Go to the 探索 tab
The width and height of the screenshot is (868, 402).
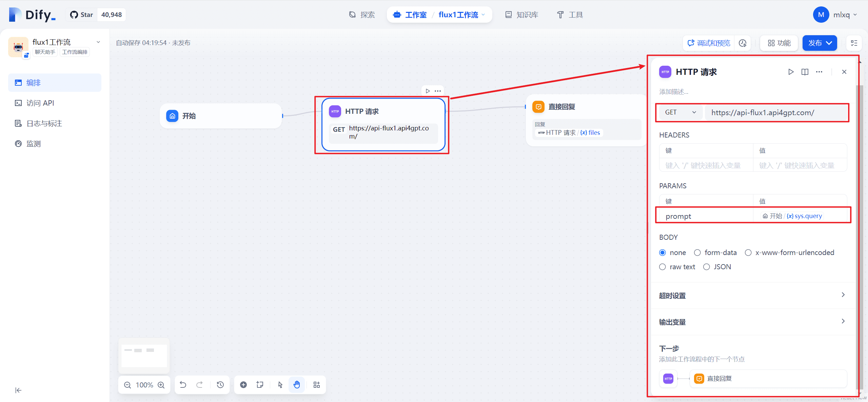[x=362, y=15]
